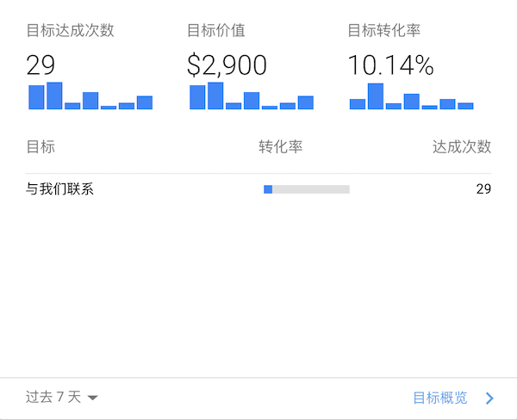Click the 目标转化率 label
The height and width of the screenshot is (420, 517).
point(384,31)
